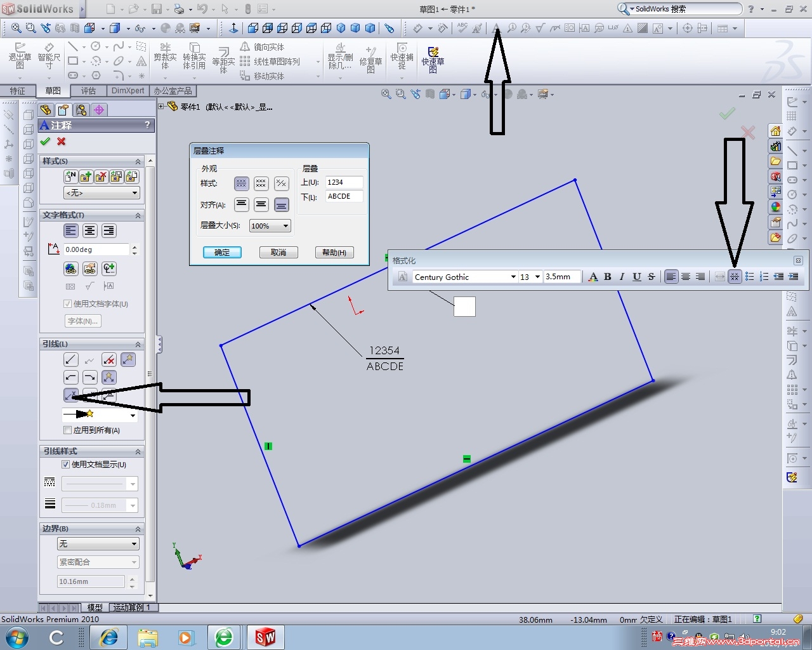Select the second stack style in 层叠注释 dialog
812x650 pixels.
[261, 183]
